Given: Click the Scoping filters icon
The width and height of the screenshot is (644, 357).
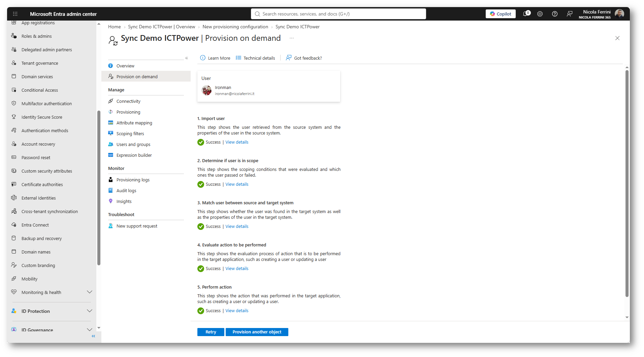Looking at the screenshot, I should [x=110, y=133].
